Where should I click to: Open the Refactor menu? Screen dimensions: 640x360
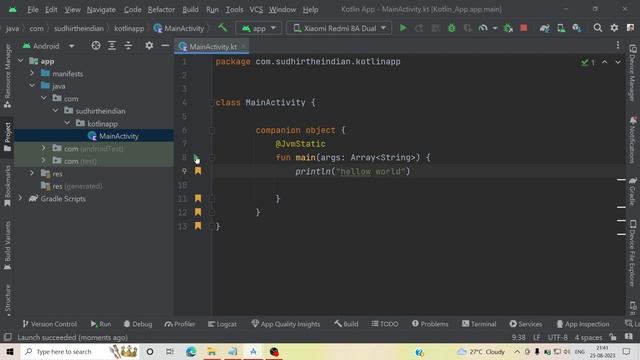point(161,9)
